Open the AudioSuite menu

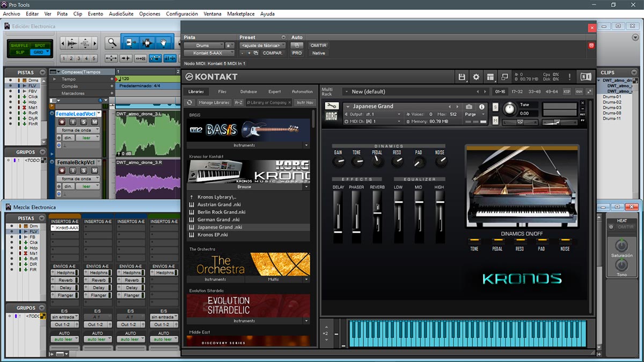point(121,13)
